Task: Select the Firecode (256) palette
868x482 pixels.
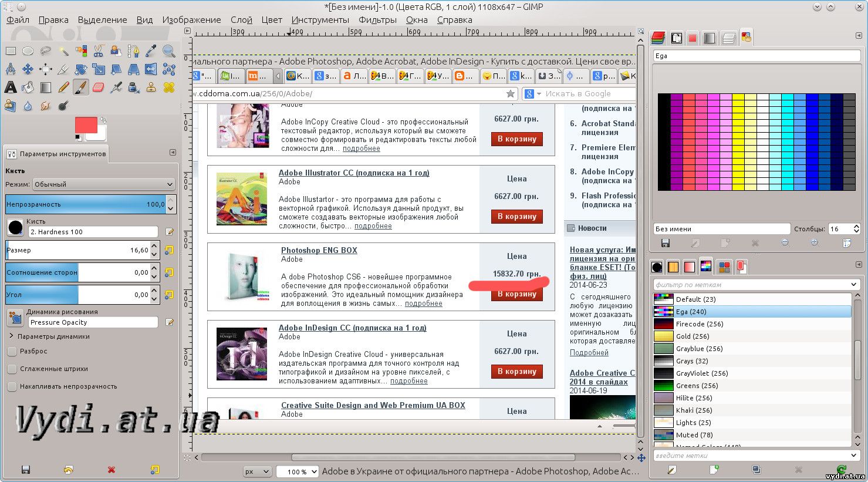Action: [x=752, y=324]
